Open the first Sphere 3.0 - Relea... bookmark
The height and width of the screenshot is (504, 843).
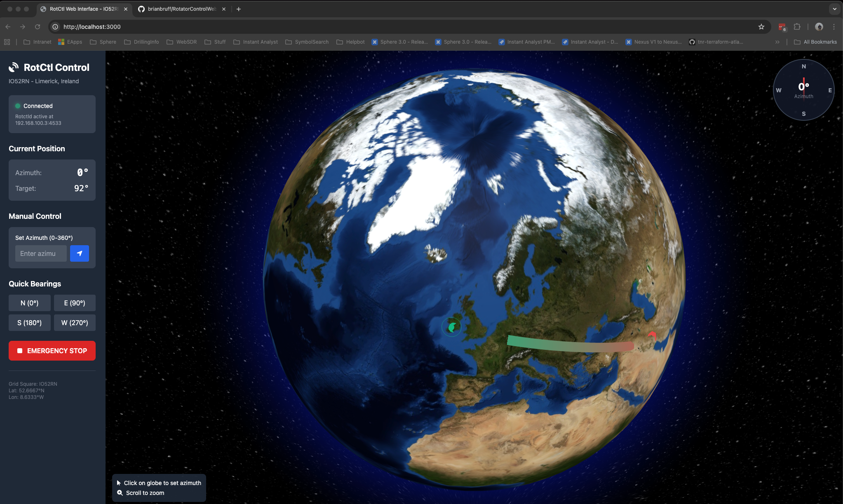(400, 42)
